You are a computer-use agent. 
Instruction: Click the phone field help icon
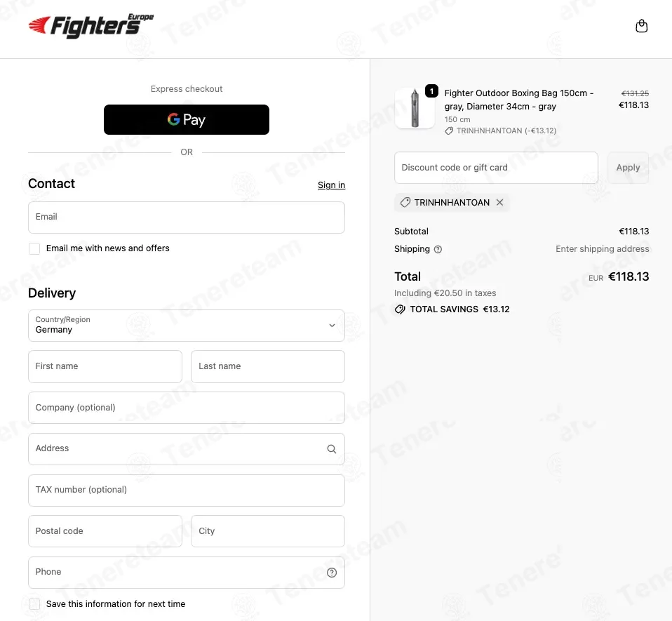coord(332,573)
